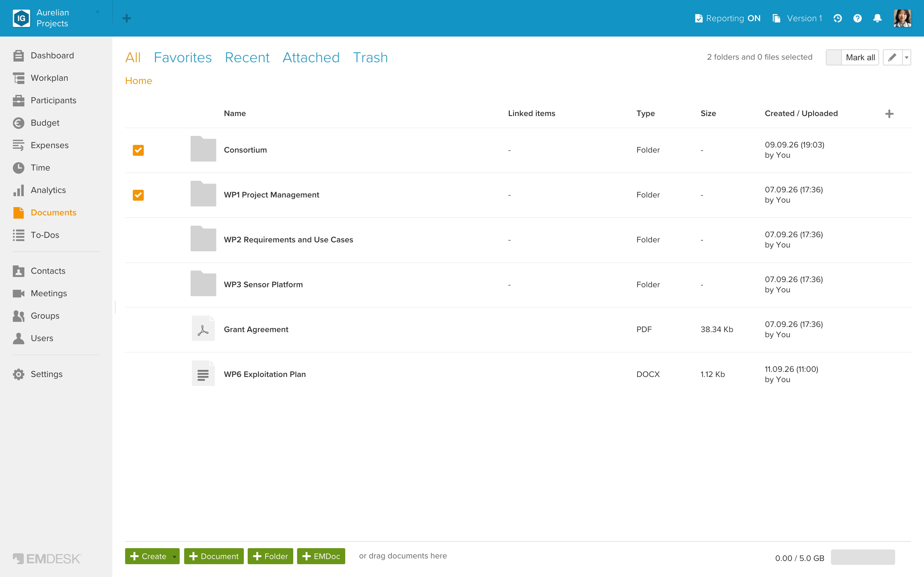This screenshot has height=577, width=924.
Task: Switch to the Favorites tab
Action: pyautogui.click(x=183, y=58)
